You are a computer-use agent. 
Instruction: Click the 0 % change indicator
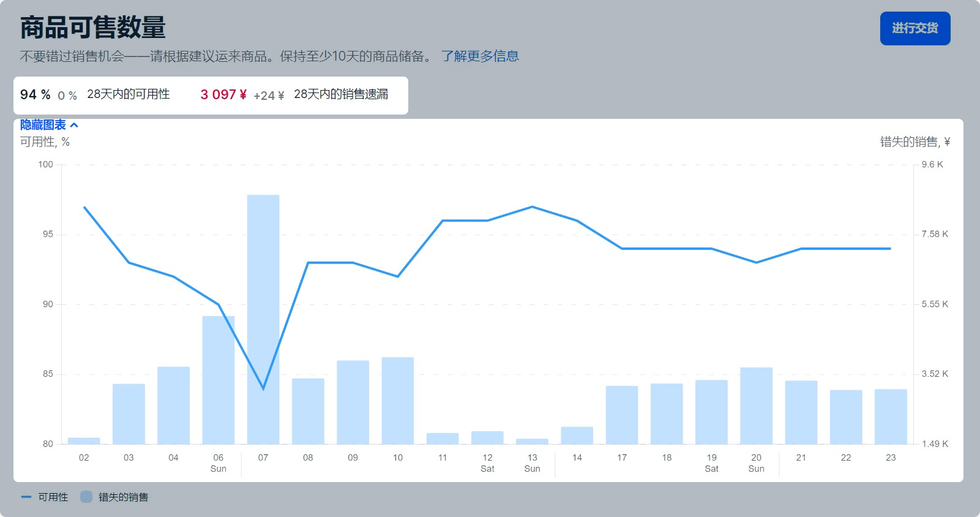click(67, 96)
